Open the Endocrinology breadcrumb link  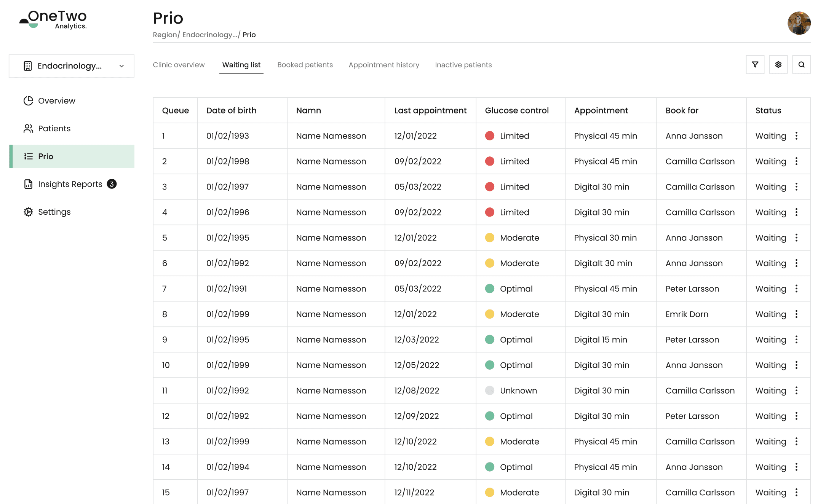pos(209,35)
